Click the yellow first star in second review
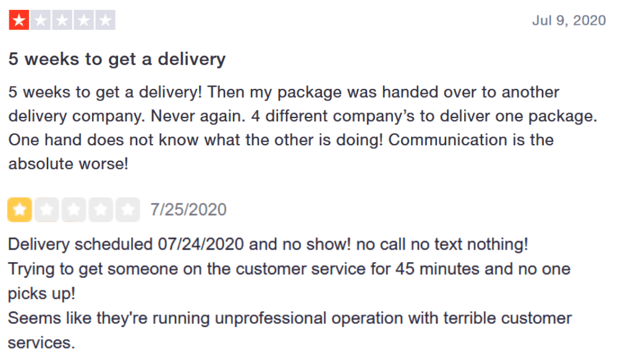The width and height of the screenshot is (618, 364). tap(20, 210)
